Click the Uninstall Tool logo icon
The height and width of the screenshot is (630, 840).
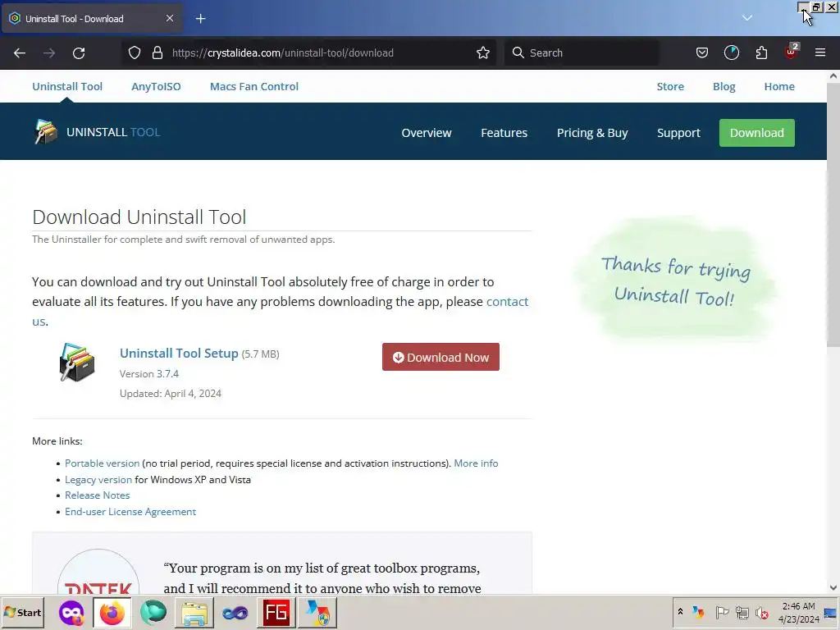coord(46,132)
